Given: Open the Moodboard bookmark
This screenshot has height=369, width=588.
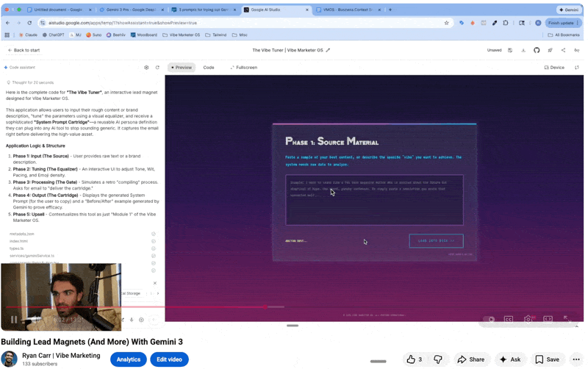Looking at the screenshot, I should pyautogui.click(x=143, y=35).
